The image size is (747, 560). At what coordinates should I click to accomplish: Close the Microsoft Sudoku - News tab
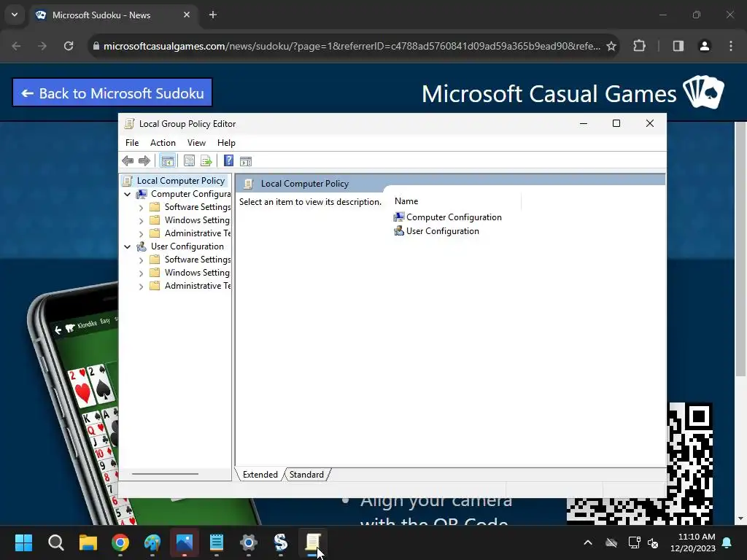coord(187,15)
